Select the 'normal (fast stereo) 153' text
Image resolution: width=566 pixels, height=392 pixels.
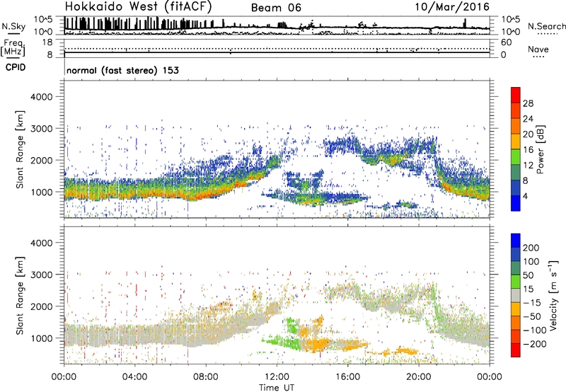[122, 70]
